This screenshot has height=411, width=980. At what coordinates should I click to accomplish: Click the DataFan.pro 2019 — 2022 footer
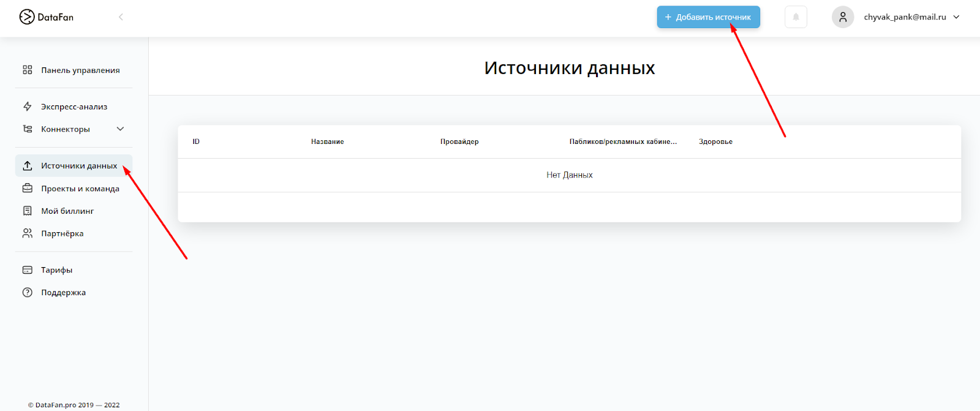(x=73, y=405)
